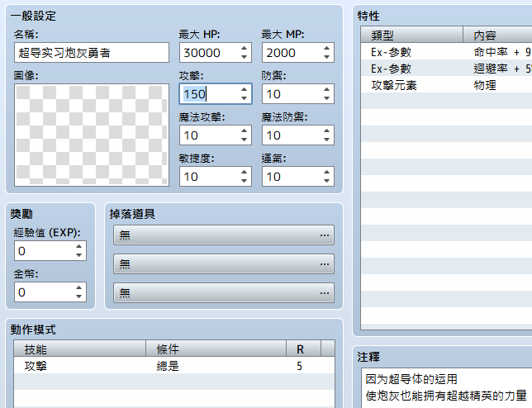This screenshot has width=532, height=408.
Task: Decrease 敏捷度 with down arrow
Action: pos(244,181)
